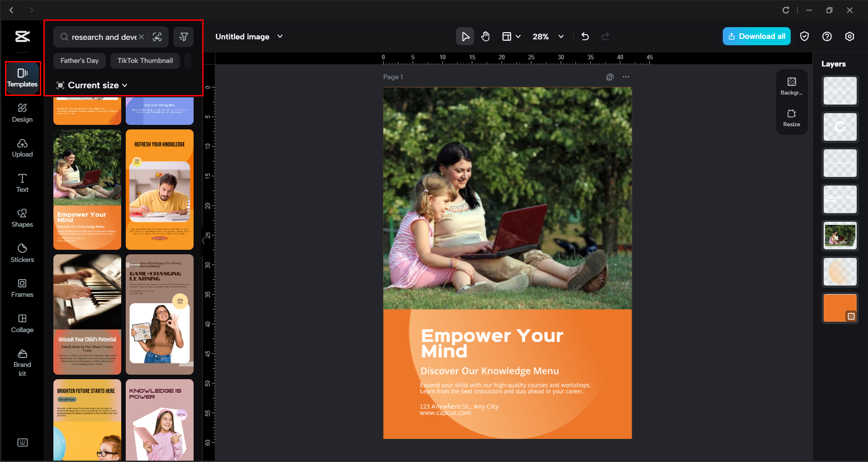Image resolution: width=868 pixels, height=462 pixels.
Task: Clear the search query with the x
Action: tap(142, 37)
